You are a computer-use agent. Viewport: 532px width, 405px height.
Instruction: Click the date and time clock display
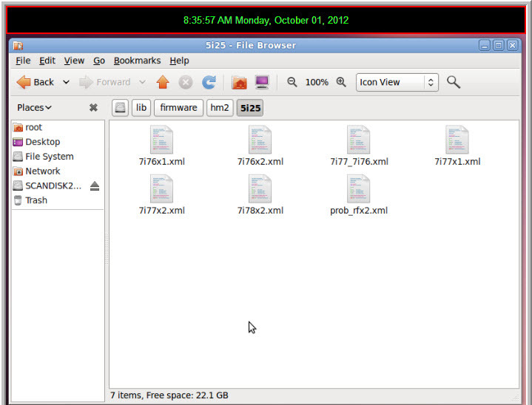click(266, 21)
